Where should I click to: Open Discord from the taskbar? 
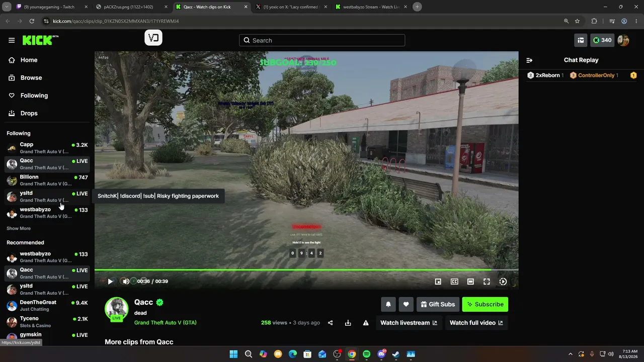click(381, 354)
